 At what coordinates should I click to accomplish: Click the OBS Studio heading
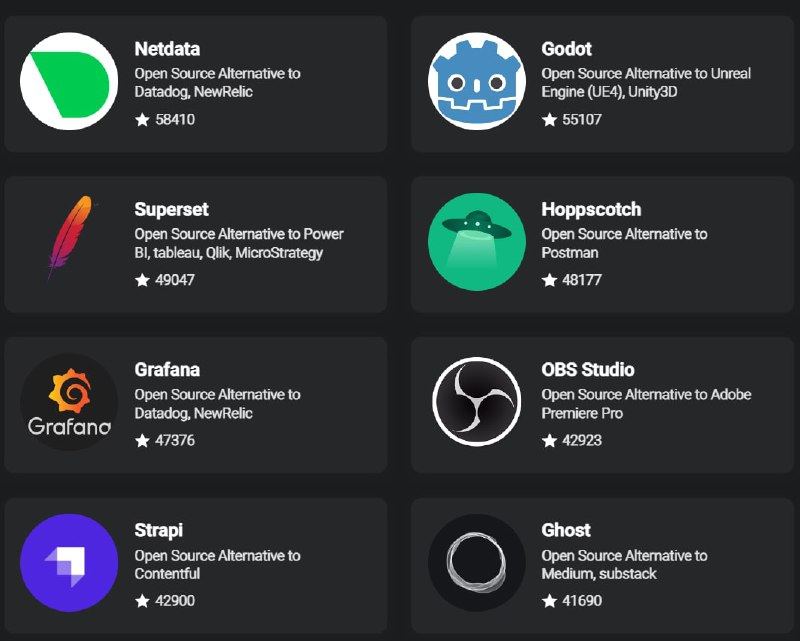[x=588, y=369]
